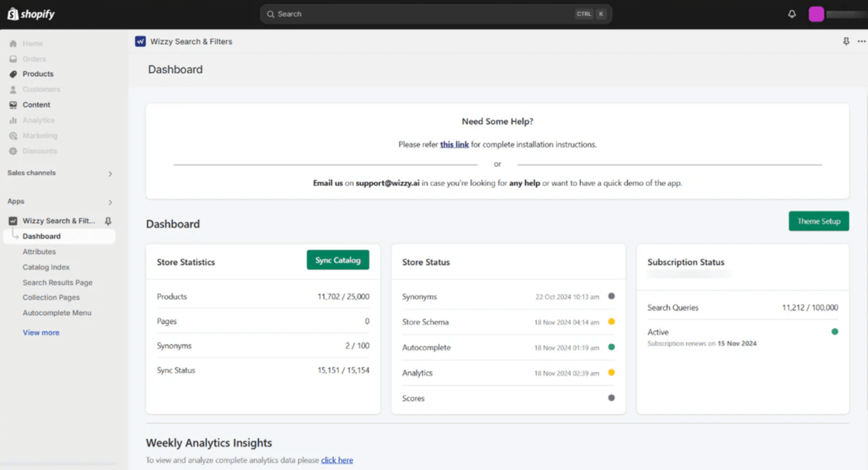Pin the Wizzy Search & Filters app page
Screen dimensions: 868x470
(x=846, y=41)
